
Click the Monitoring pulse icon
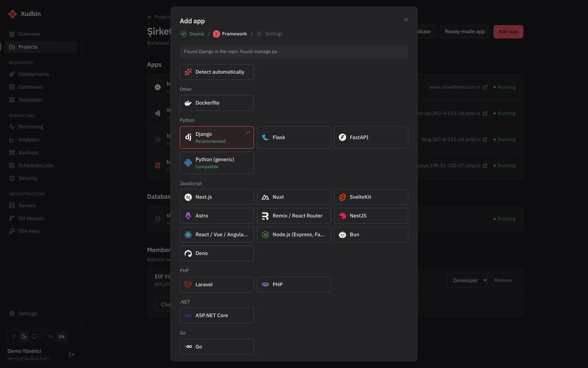12,127
